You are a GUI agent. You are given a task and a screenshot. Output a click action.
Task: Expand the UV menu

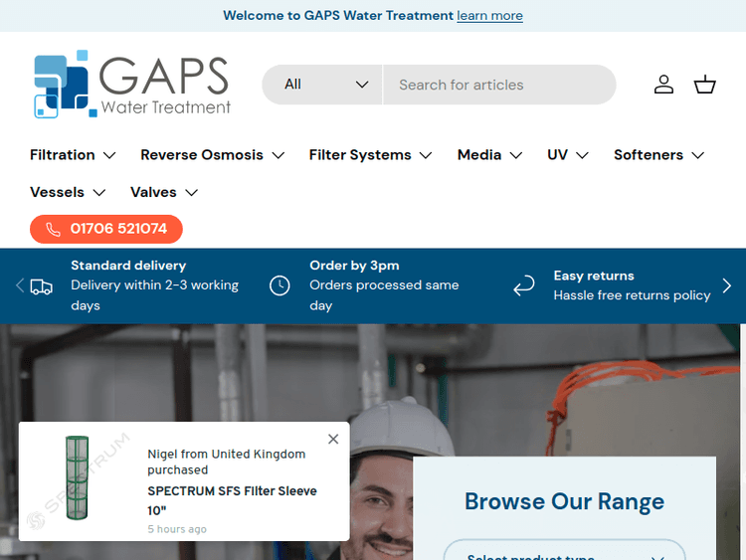(x=568, y=155)
